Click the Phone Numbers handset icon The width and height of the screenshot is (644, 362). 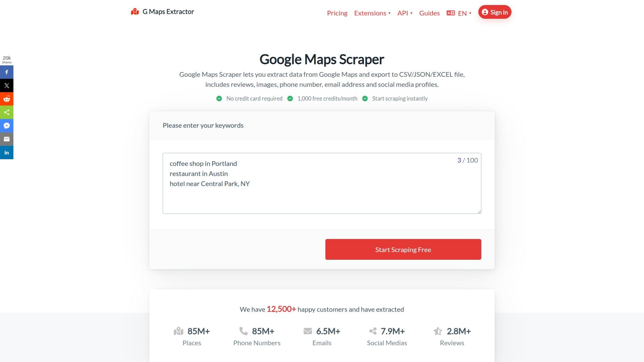pos(243,331)
